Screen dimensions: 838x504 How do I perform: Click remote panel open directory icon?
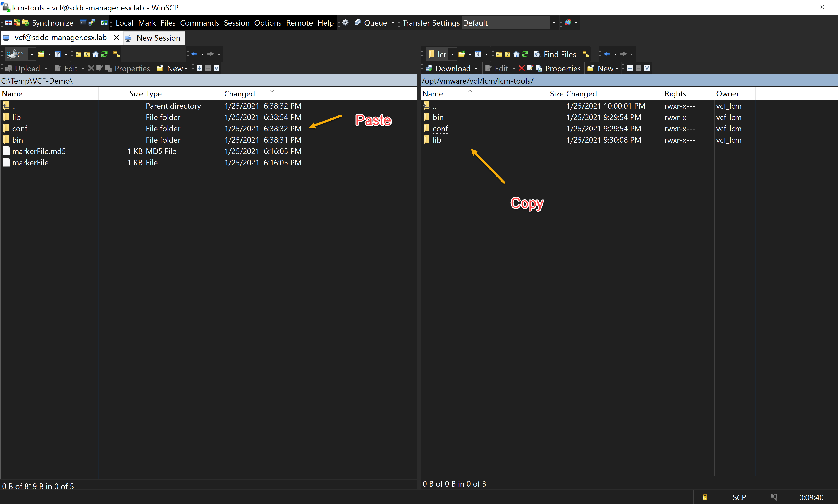coord(462,54)
